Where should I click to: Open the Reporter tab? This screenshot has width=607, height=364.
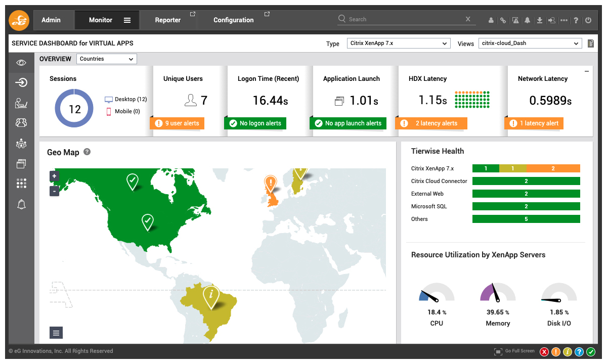coord(168,20)
